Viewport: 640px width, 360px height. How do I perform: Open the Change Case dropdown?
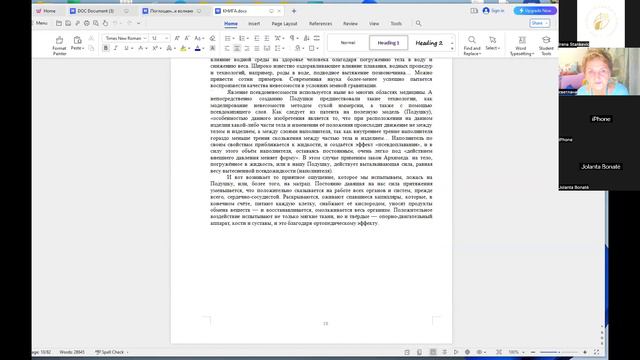point(199,38)
